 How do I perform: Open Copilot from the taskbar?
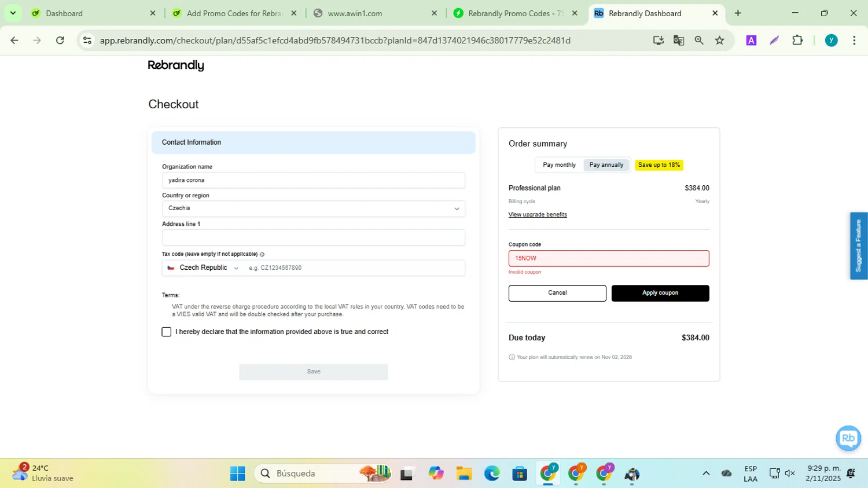[x=436, y=474]
